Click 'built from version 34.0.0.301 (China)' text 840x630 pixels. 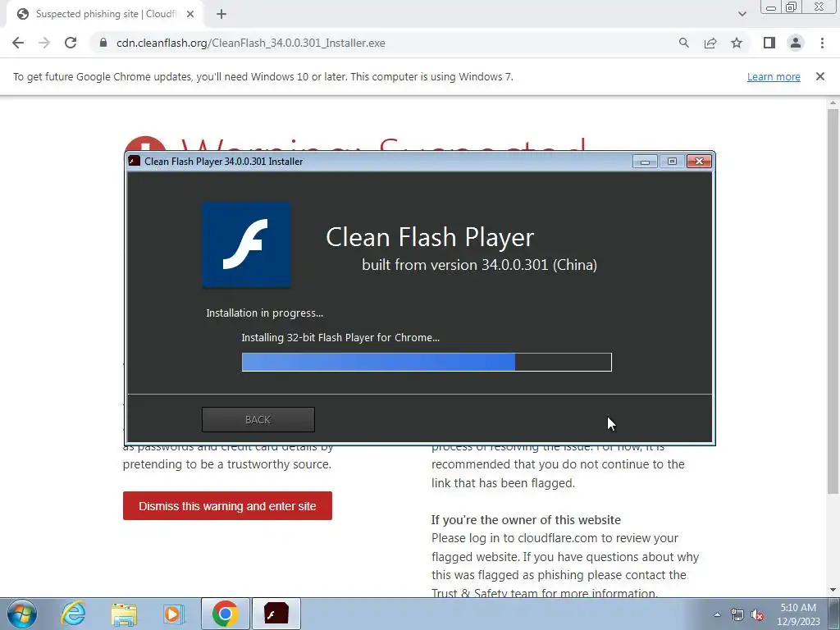479,265
